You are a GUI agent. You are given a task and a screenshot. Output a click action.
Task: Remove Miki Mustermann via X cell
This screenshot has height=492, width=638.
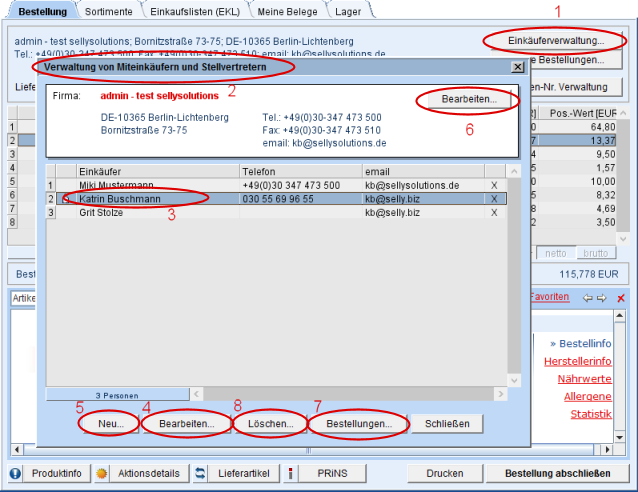pos(494,185)
